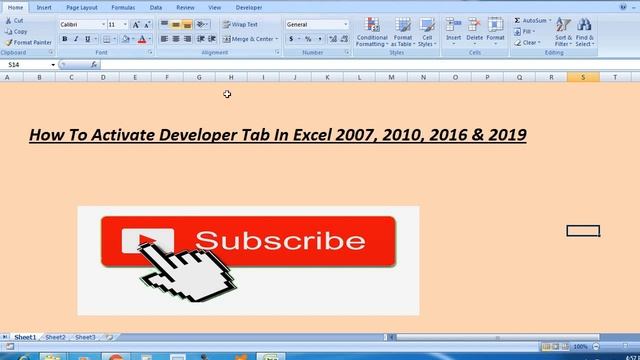Open the Clear dropdown
640x360 pixels.
click(527, 42)
